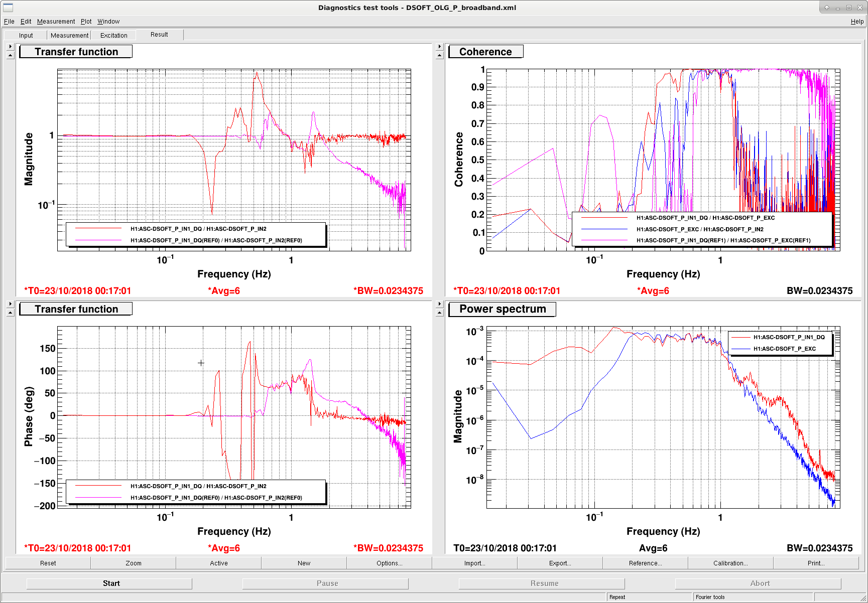
Task: Open the Plot menu
Action: pos(86,22)
